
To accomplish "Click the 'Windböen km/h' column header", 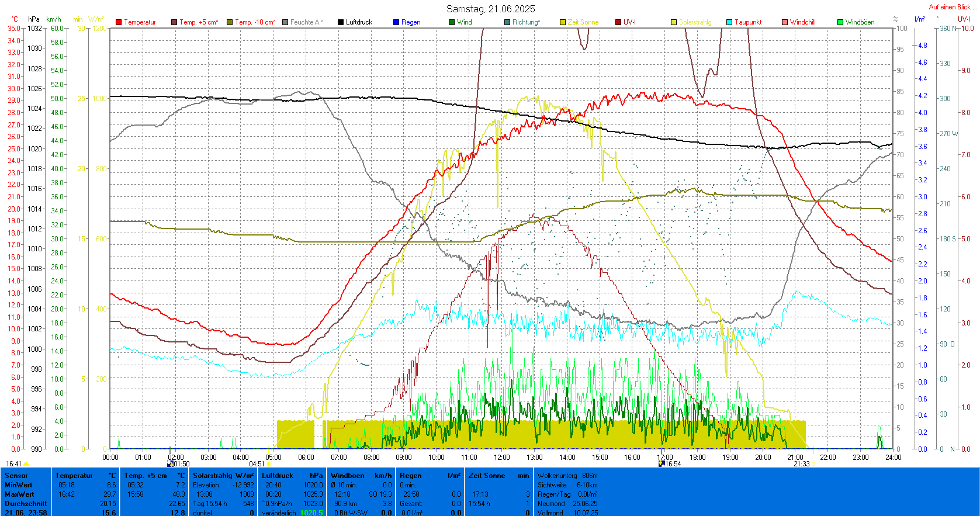I will tap(361, 476).
